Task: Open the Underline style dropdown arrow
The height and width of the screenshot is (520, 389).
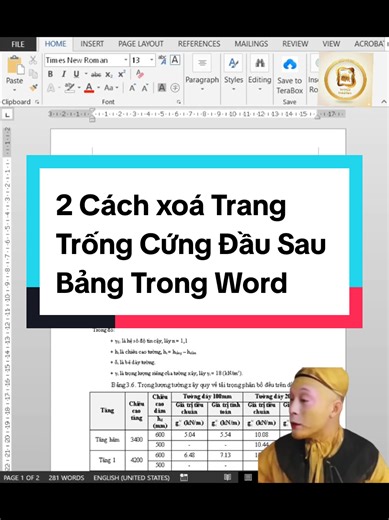Action: 86,74
